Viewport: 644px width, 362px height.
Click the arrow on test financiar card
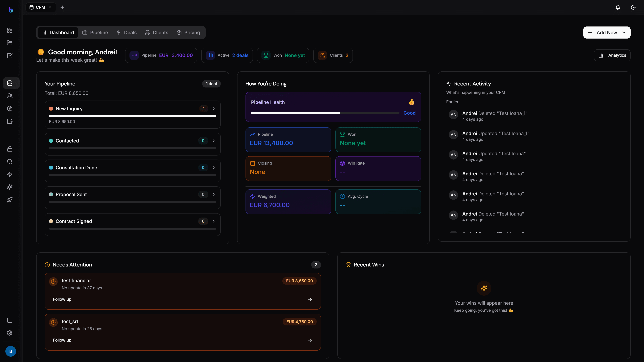coord(310,299)
